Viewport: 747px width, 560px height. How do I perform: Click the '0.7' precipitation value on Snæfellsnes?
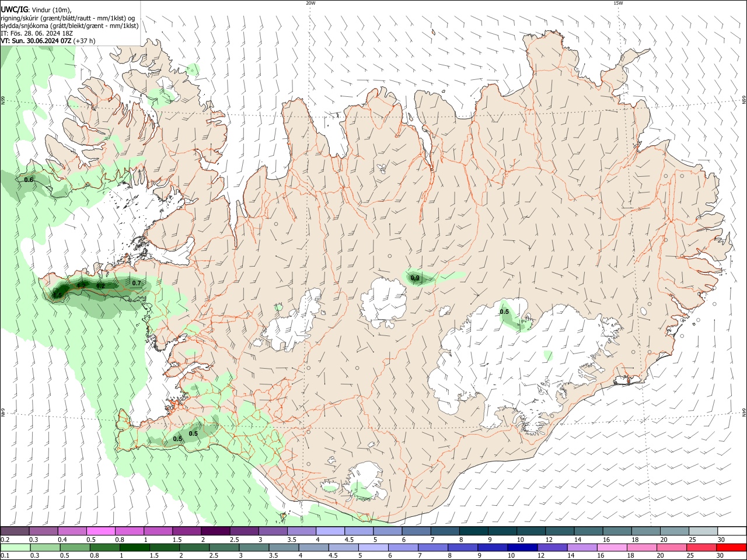pos(137,283)
